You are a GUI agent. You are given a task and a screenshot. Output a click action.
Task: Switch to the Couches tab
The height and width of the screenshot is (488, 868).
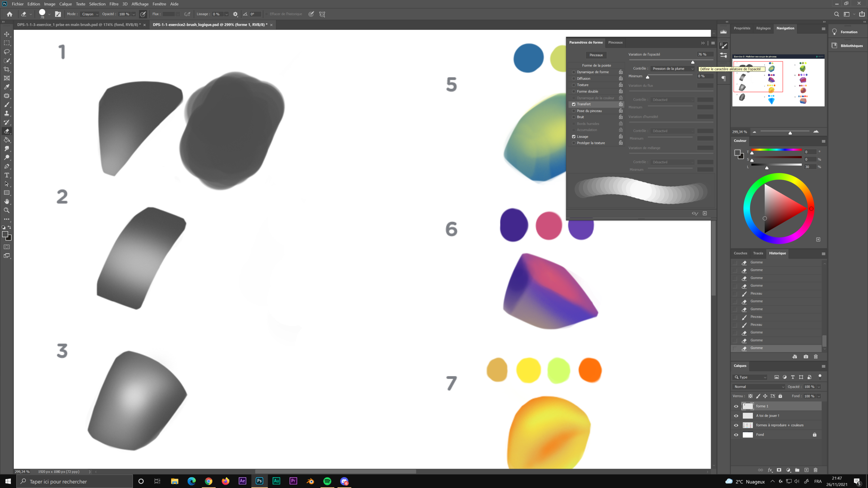coord(740,253)
